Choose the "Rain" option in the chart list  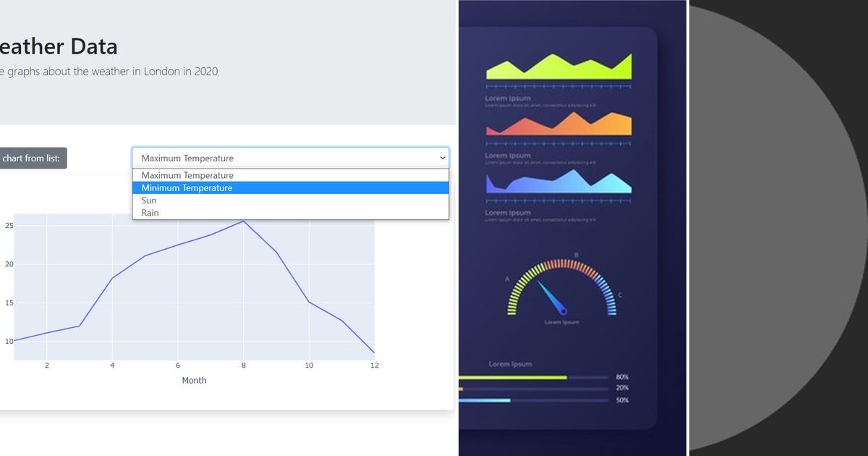(150, 212)
